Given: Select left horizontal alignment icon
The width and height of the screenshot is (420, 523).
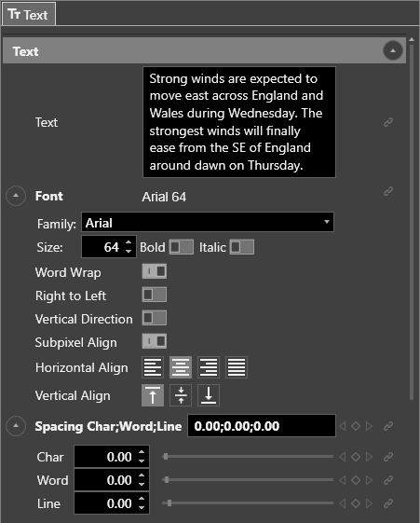Looking at the screenshot, I should pyautogui.click(x=153, y=367).
